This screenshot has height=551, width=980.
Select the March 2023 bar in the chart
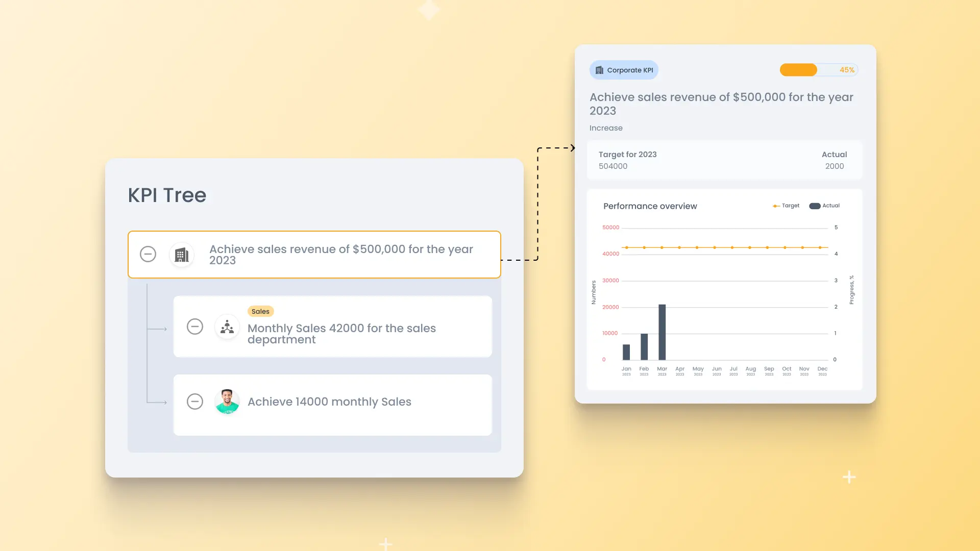pyautogui.click(x=662, y=332)
